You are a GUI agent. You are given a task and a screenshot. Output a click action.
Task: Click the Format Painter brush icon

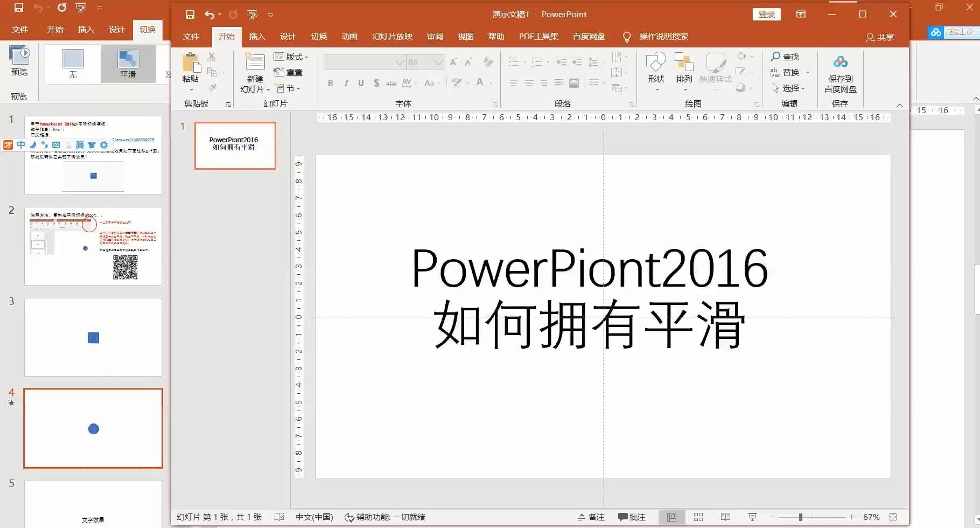coord(212,87)
